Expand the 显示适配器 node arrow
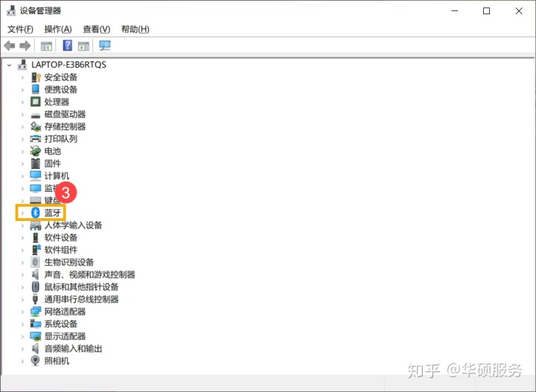This screenshot has width=536, height=392. tap(22, 336)
